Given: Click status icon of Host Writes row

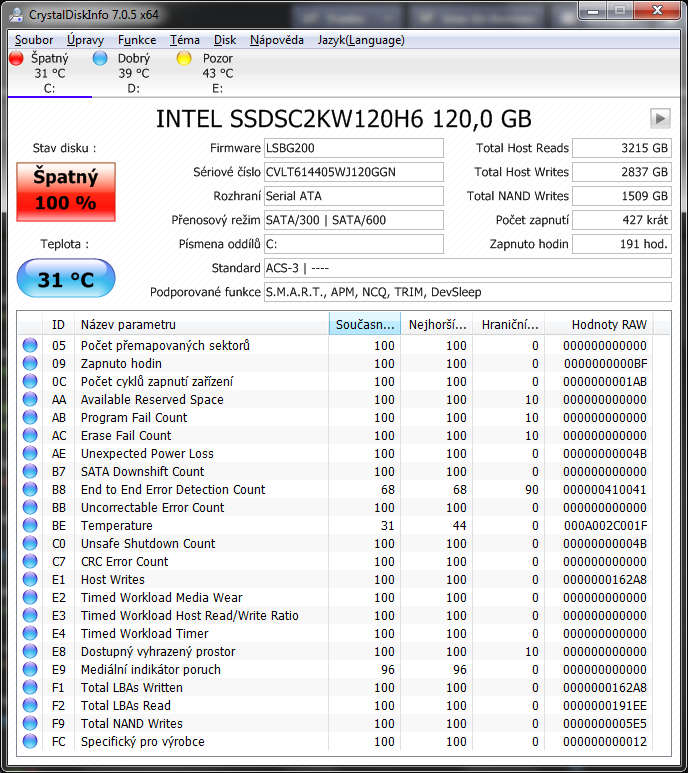Looking at the screenshot, I should pos(30,579).
